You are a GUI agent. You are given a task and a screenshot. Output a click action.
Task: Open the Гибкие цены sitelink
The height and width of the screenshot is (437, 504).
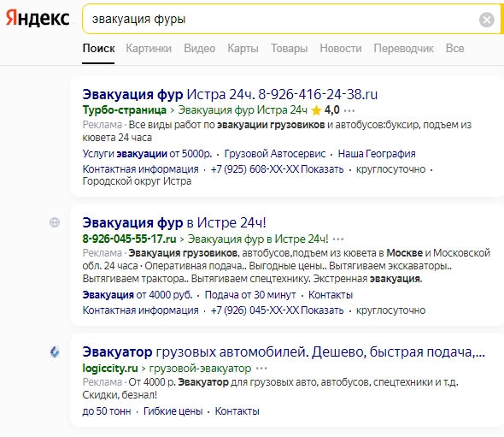coord(173,411)
